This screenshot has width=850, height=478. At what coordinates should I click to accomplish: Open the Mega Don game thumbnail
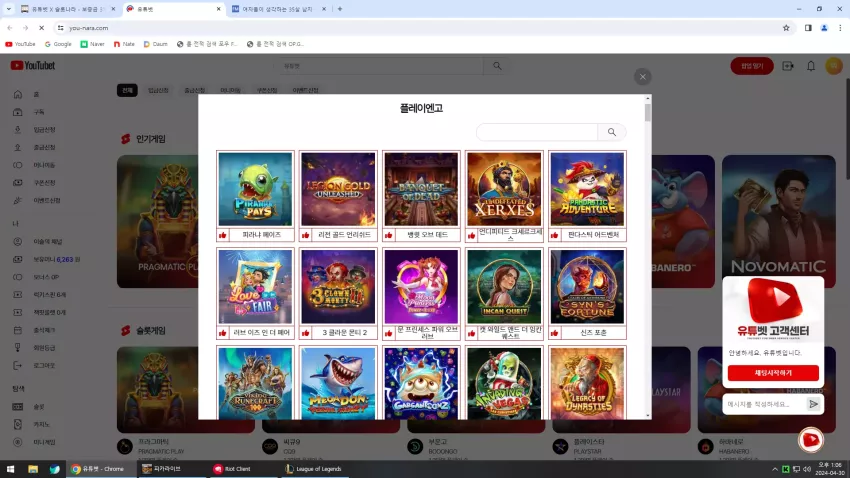(338, 383)
